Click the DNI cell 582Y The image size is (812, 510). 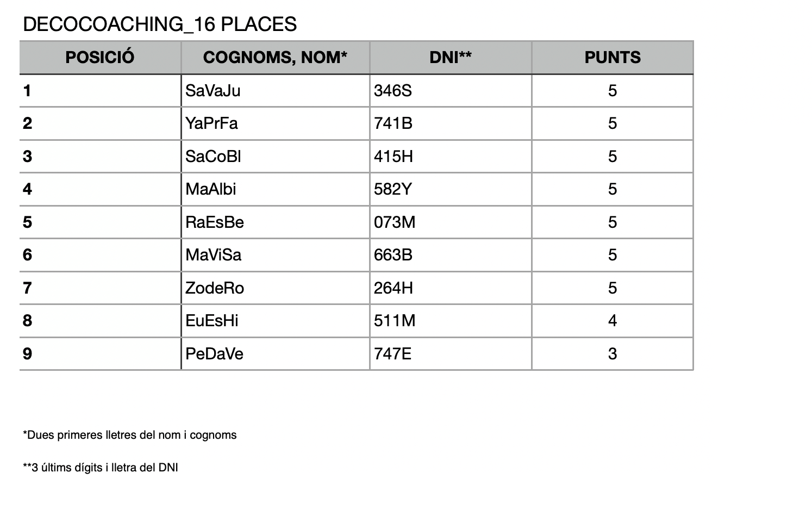(x=451, y=189)
